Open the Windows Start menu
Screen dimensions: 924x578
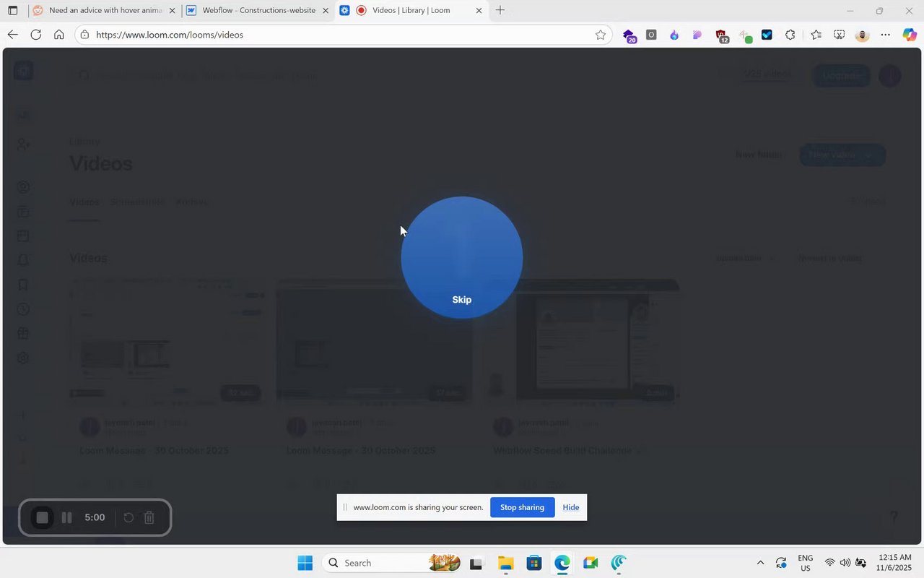pos(305,563)
